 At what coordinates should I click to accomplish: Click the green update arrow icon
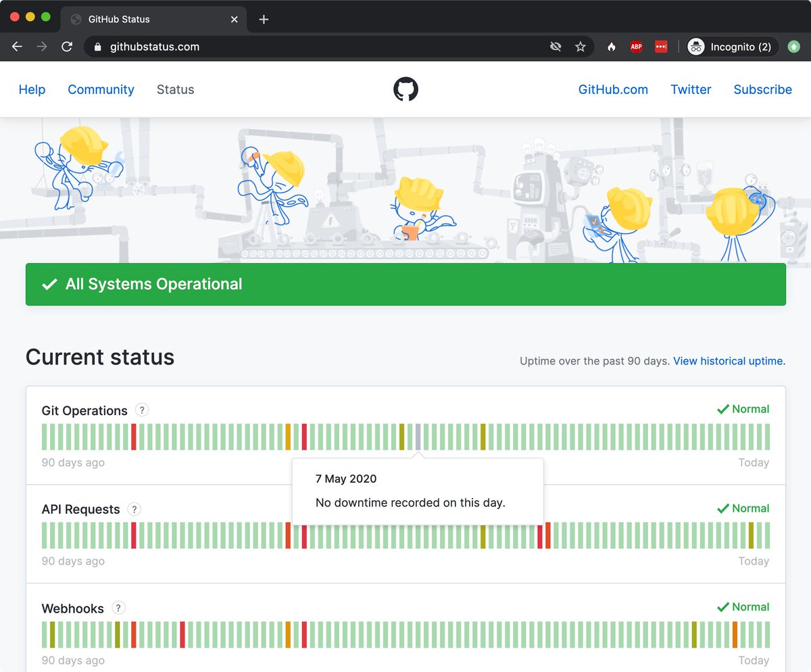(x=793, y=47)
